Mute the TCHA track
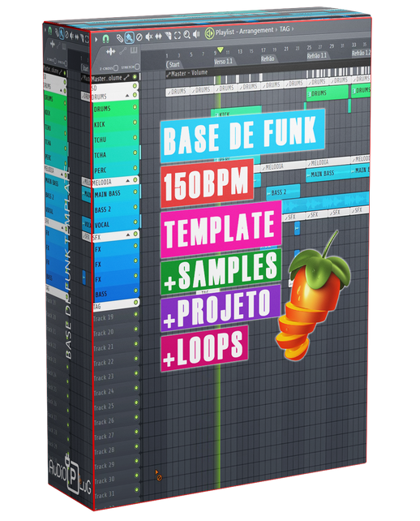 [x=135, y=153]
